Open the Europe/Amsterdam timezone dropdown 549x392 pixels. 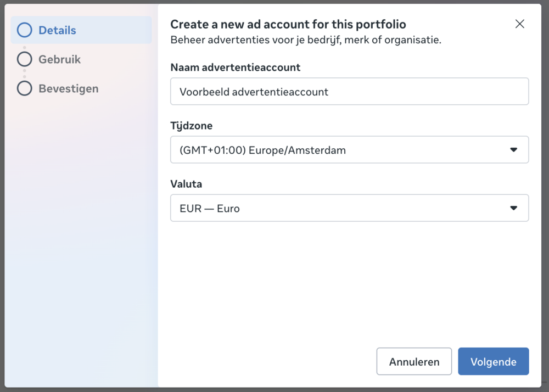[340, 150]
